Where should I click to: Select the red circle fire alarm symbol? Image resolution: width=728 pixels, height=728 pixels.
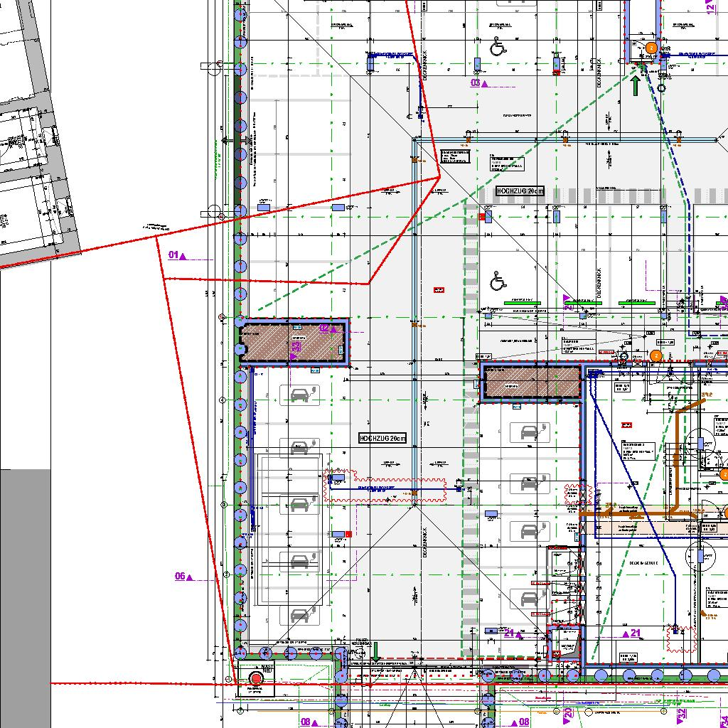256,680
